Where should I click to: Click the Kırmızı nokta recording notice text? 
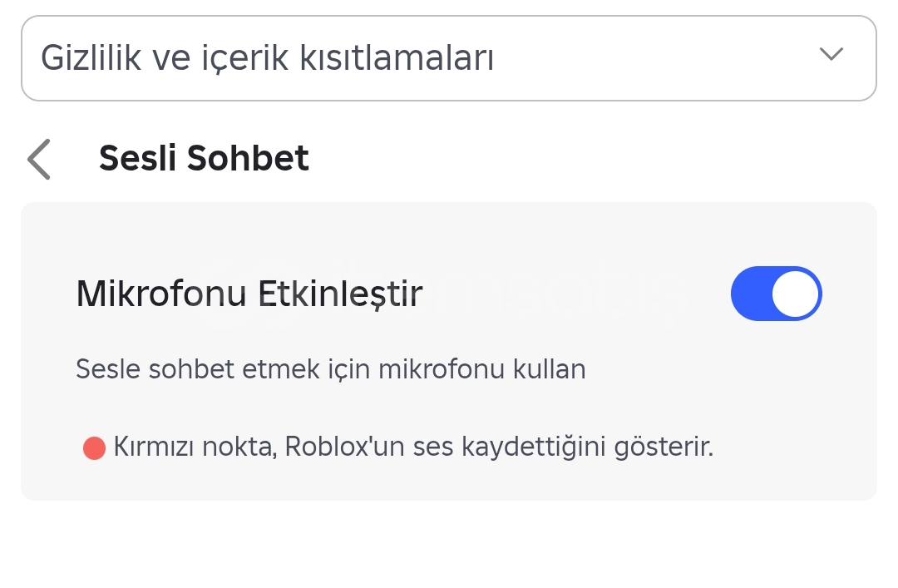pyautogui.click(x=413, y=447)
